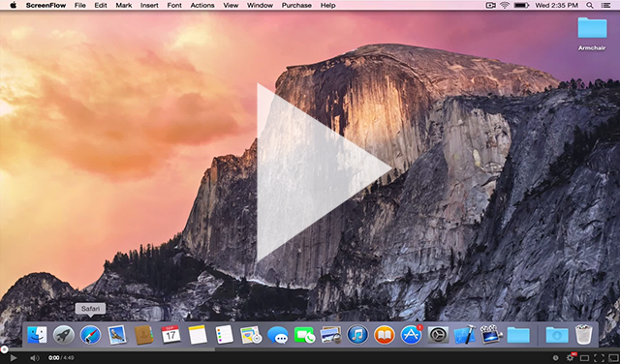
Task: Switch the player to theater mode
Action: click(584, 358)
